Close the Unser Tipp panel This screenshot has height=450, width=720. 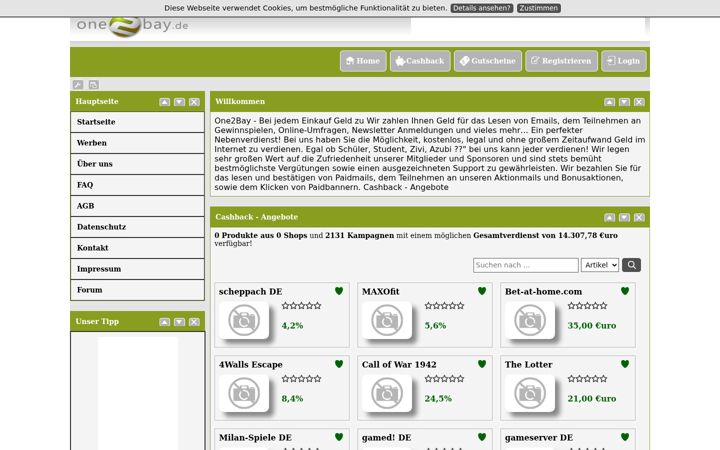tap(194, 322)
